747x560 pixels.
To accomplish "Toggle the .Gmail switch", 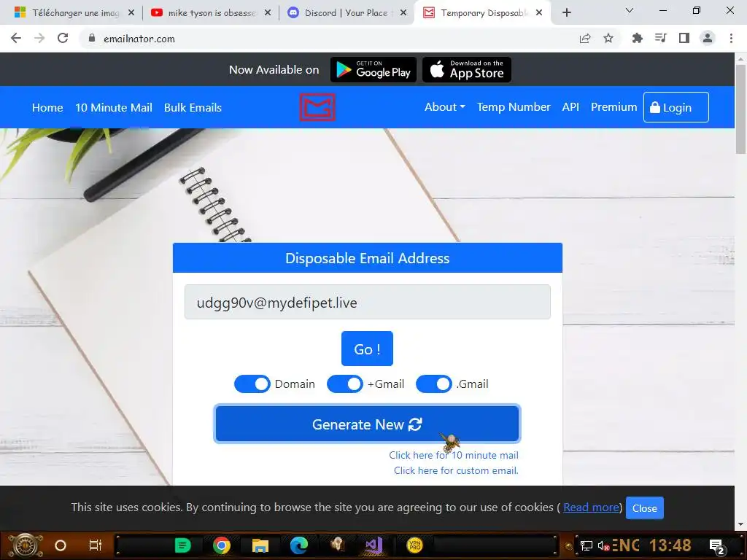I will 433,384.
